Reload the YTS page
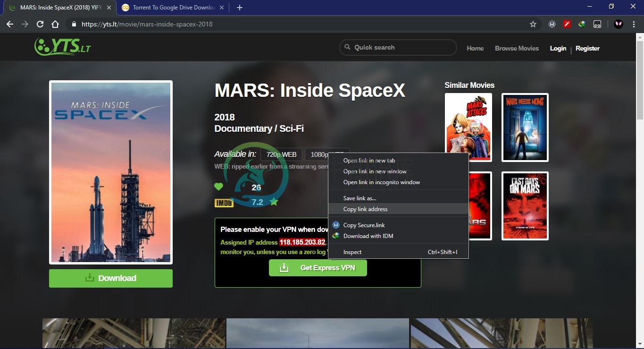 40,24
